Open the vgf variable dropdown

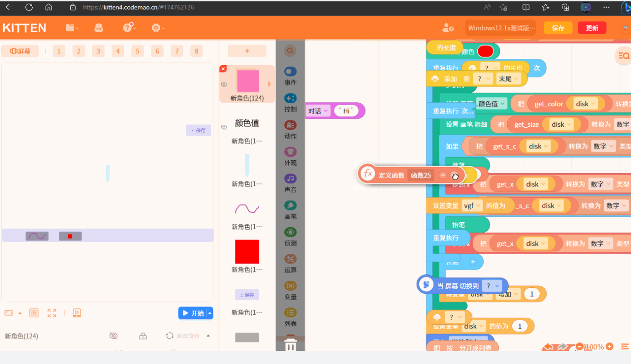471,206
